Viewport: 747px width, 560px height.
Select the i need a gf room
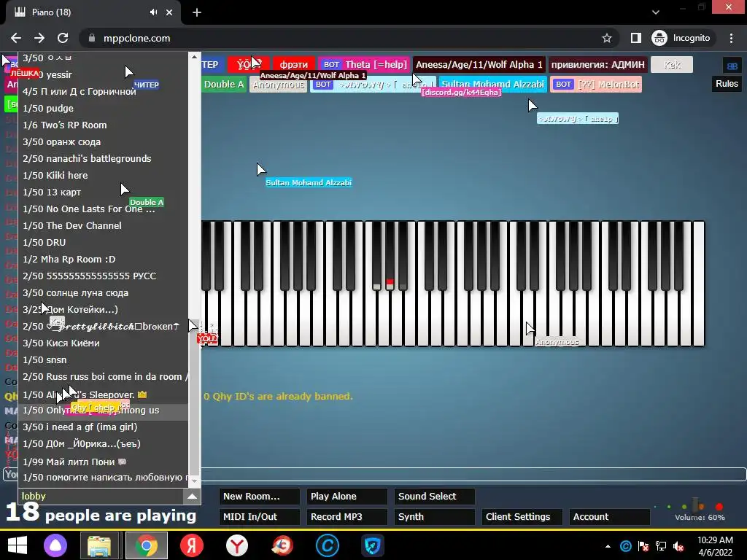click(103, 427)
